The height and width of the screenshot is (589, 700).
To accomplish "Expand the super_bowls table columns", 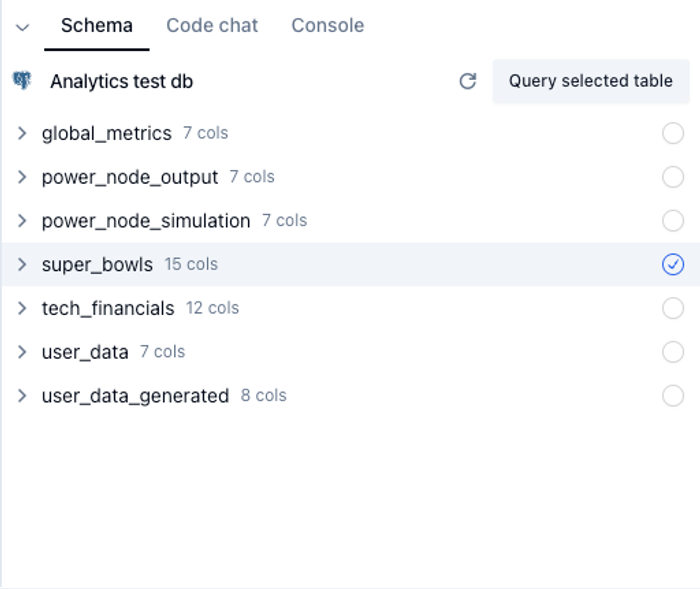I will [22, 264].
